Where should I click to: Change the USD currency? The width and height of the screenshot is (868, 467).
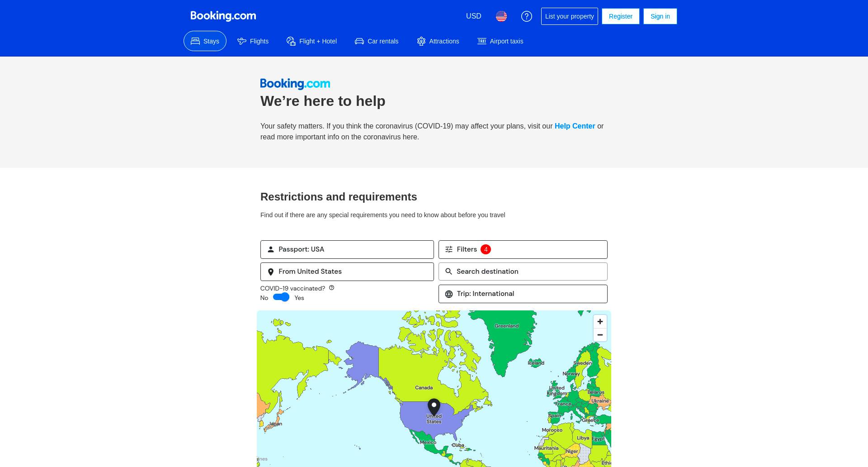(x=474, y=16)
